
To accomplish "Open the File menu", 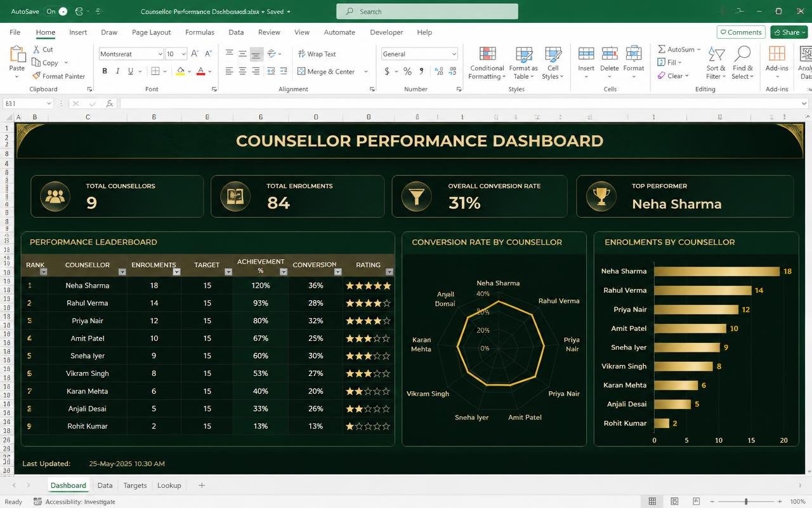I will click(x=15, y=32).
